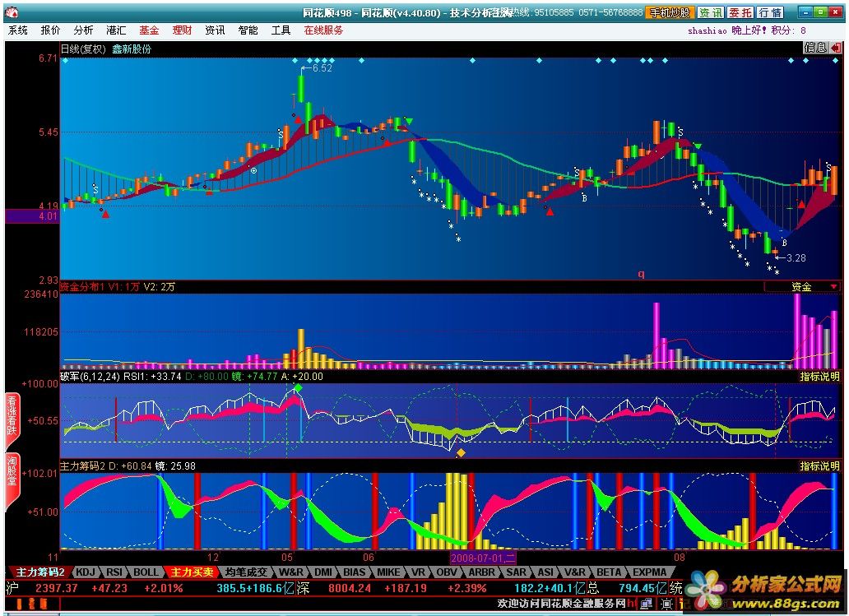
Task: Select the 主力筹码2 indicator tab
Action: [x=39, y=572]
